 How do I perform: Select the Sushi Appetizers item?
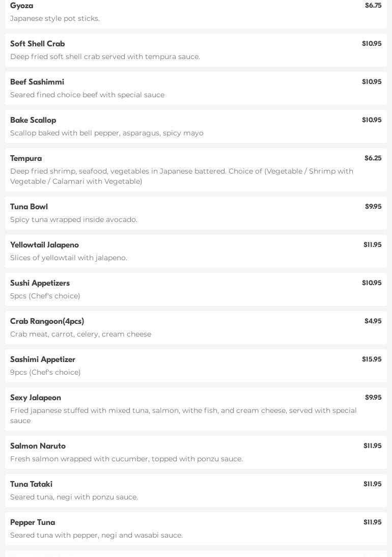pos(40,283)
